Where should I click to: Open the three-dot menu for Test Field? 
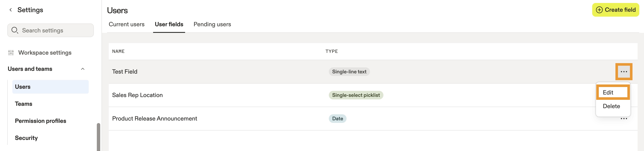[x=624, y=72]
